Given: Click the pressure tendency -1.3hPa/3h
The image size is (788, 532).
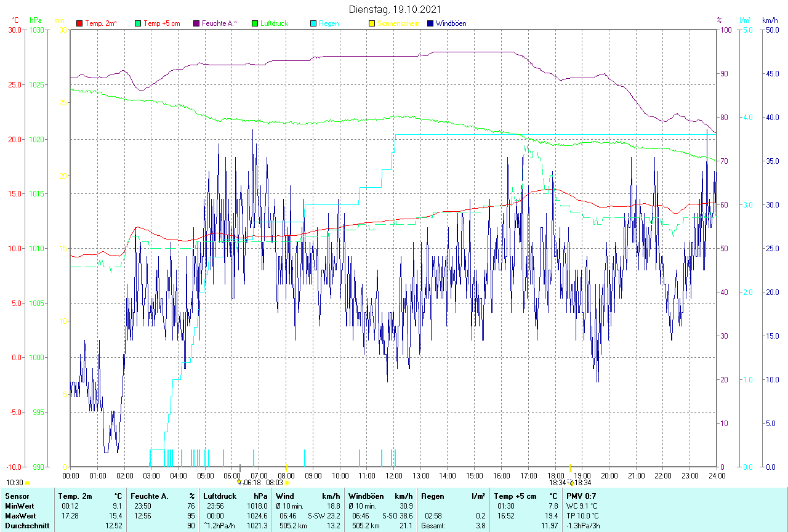Looking at the screenshot, I should pyautogui.click(x=584, y=526).
